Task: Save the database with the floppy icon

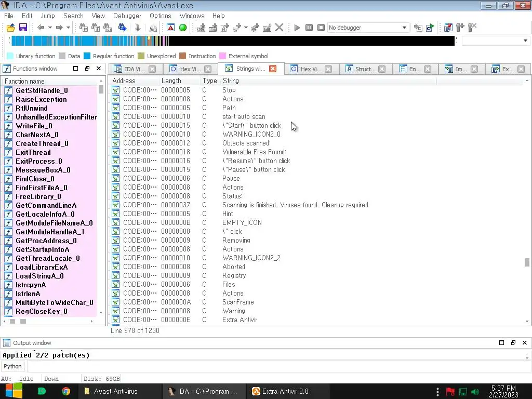Action: point(23,28)
